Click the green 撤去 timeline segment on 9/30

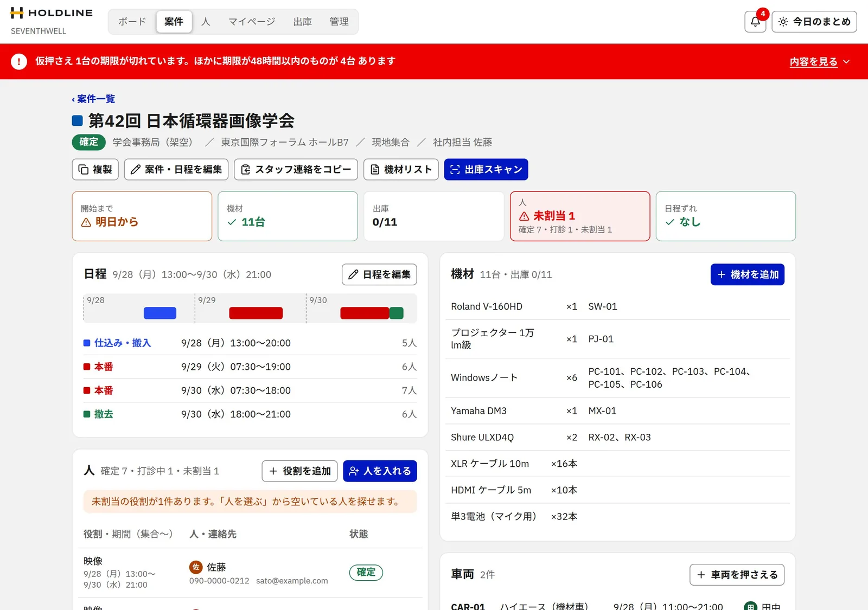[397, 313]
